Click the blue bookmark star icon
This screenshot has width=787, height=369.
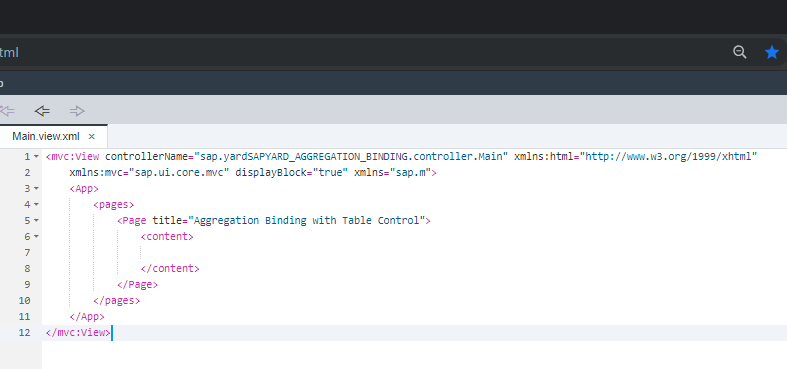click(772, 52)
